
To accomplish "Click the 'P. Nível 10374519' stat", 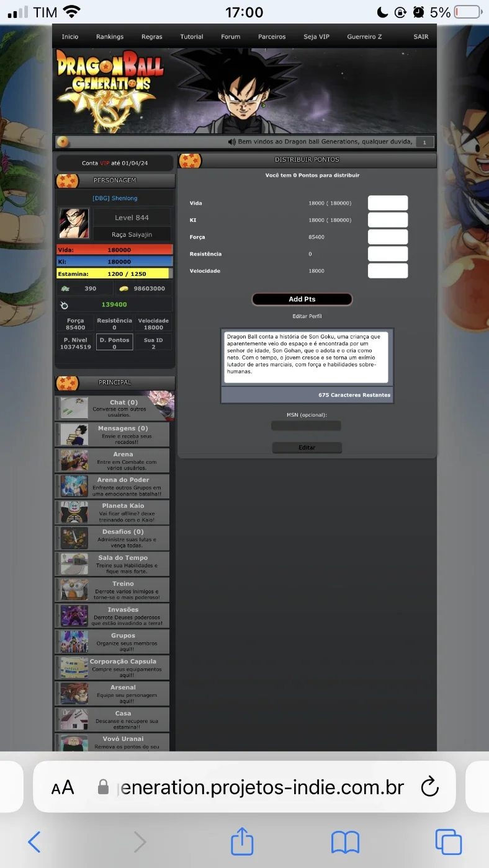I will point(76,343).
